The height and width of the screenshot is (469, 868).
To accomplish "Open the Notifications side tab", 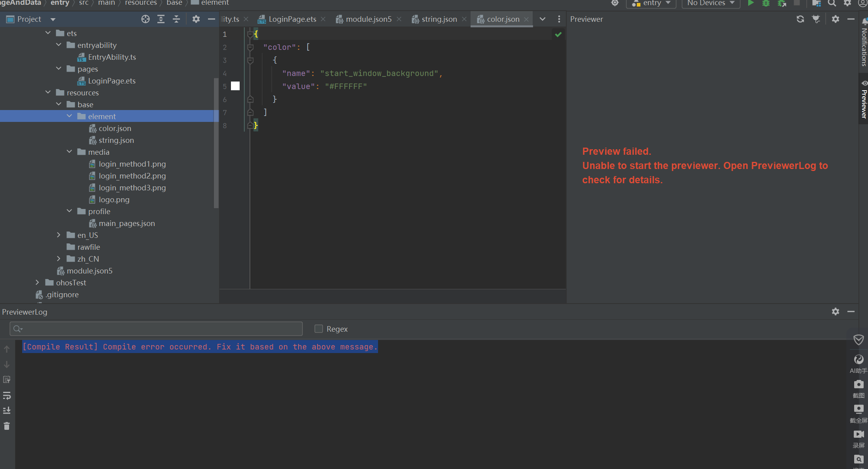I will [864, 43].
